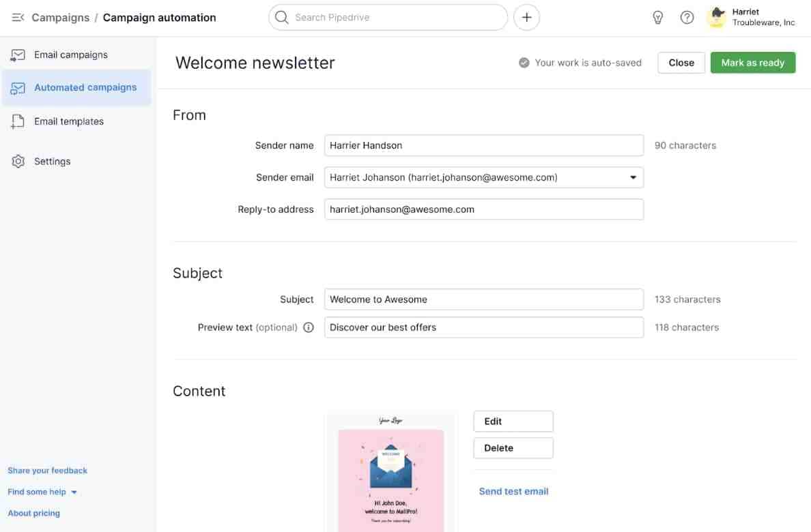811x532 pixels.
Task: Open the Sender email dropdown
Action: [x=634, y=177]
